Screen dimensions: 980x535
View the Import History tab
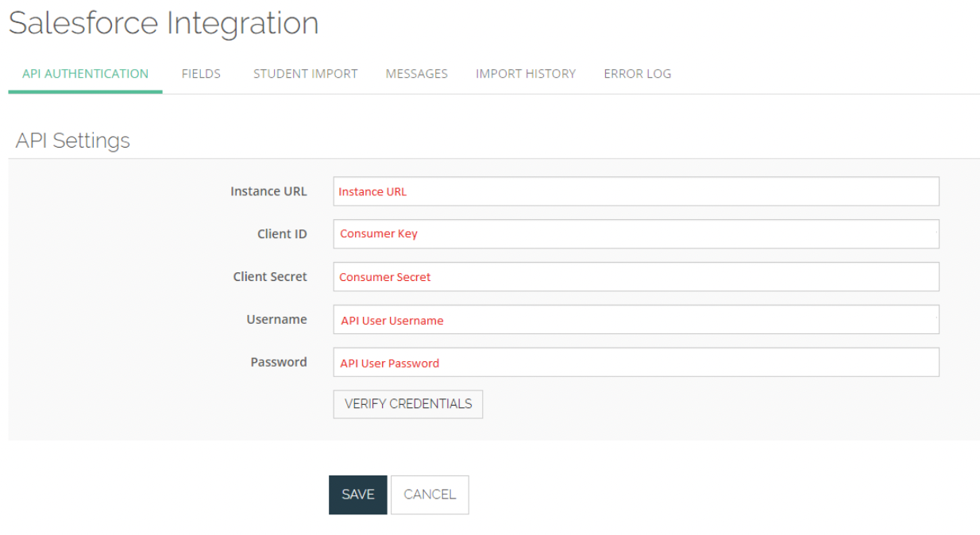(525, 74)
